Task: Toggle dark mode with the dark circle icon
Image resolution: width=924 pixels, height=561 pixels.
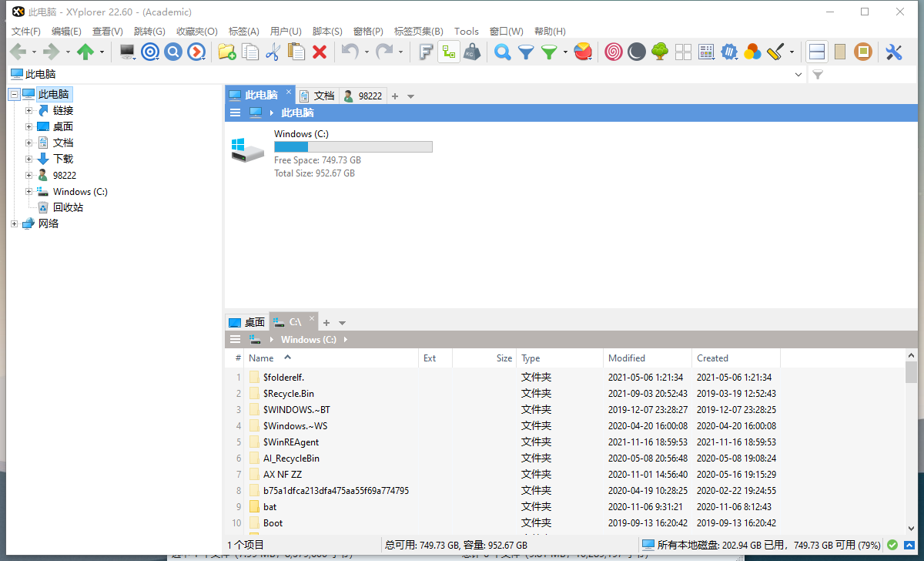Action: pyautogui.click(x=637, y=52)
